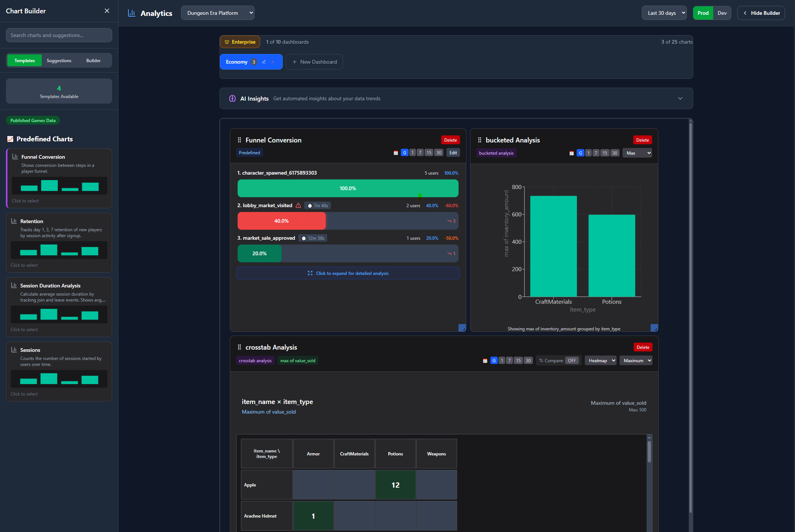Click the crosstab Analysis drag handle icon
795x532 pixels.
point(239,347)
